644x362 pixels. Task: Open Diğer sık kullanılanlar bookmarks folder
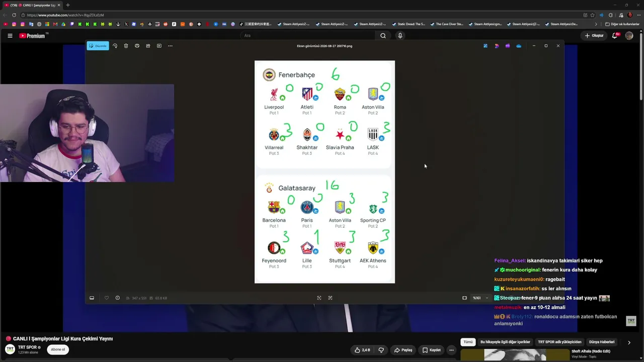622,24
